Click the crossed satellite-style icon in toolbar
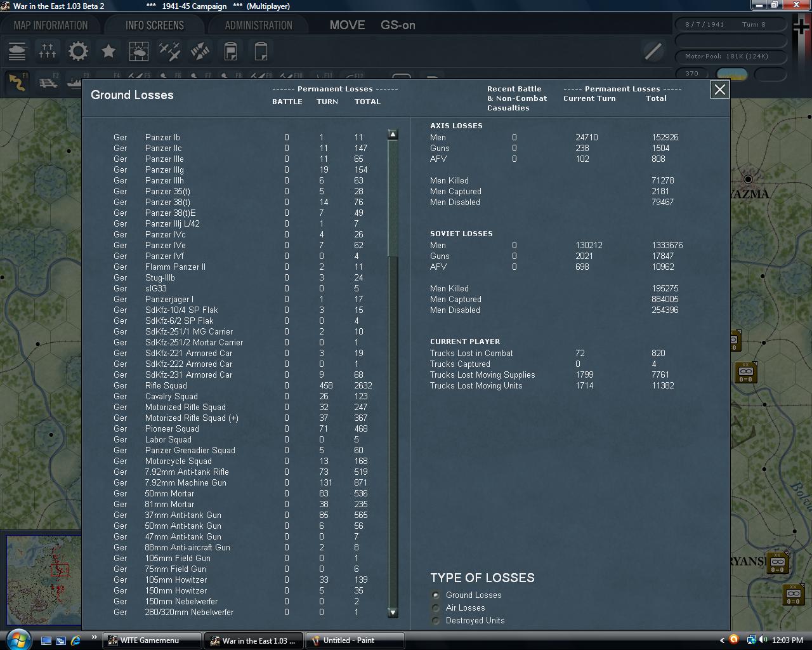 point(200,51)
